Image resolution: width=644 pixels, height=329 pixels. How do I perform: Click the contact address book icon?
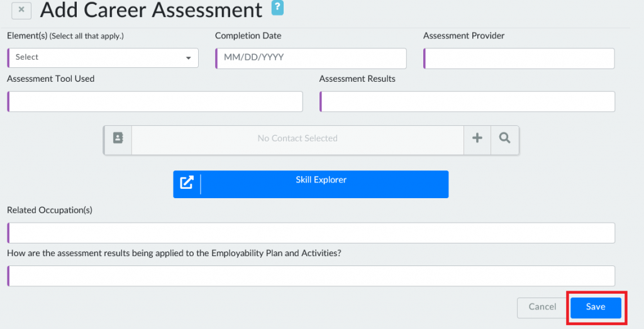click(118, 138)
